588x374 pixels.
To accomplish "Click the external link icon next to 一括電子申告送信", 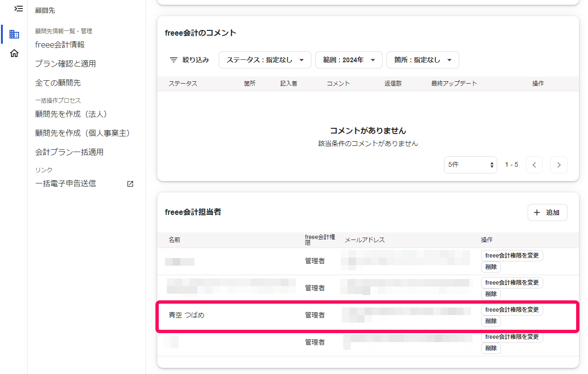I will (130, 184).
